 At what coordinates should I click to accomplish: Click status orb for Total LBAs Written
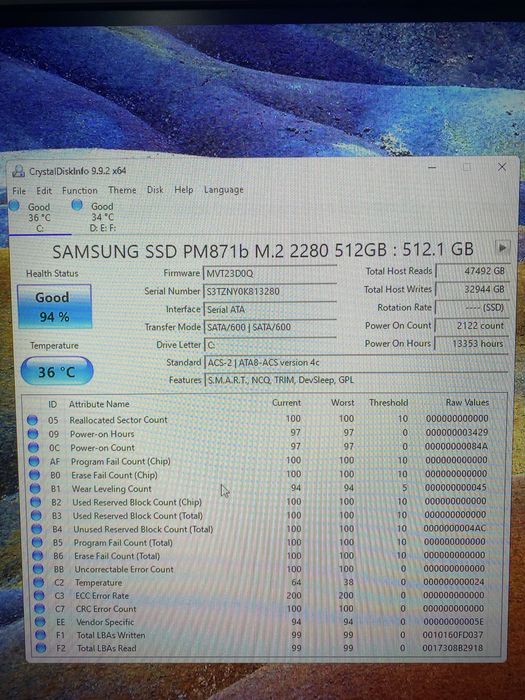click(41, 635)
